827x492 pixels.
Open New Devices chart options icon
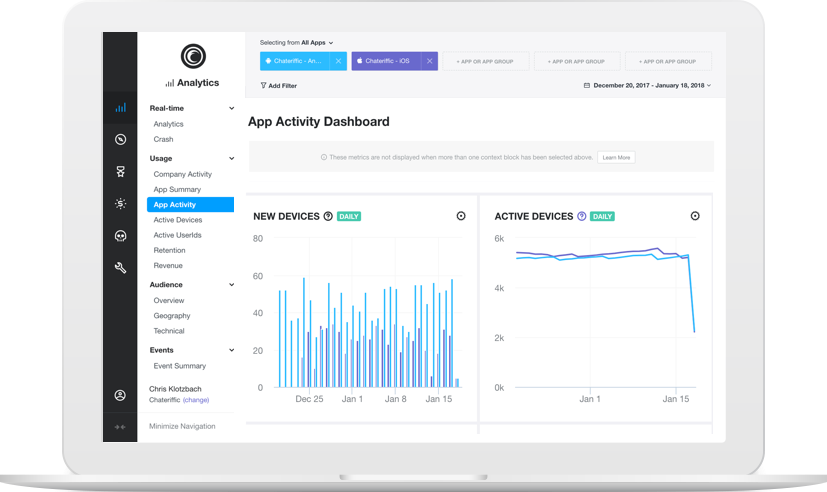pos(461,216)
